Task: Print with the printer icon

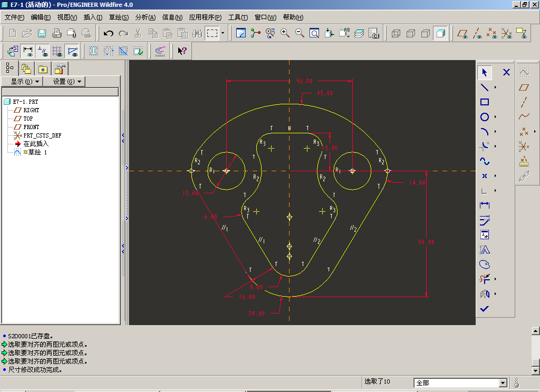Action: 57,33
